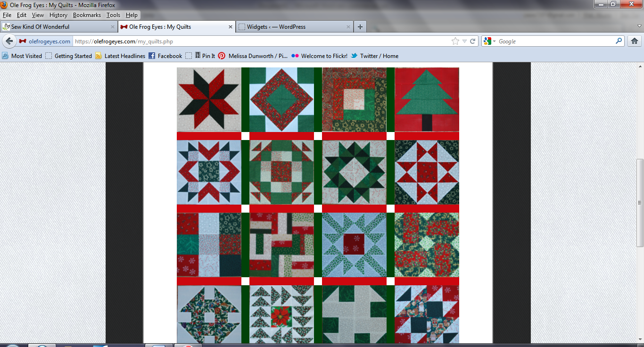The height and width of the screenshot is (347, 644).
Task: Submit a search with the magnifier icon
Action: tap(618, 41)
